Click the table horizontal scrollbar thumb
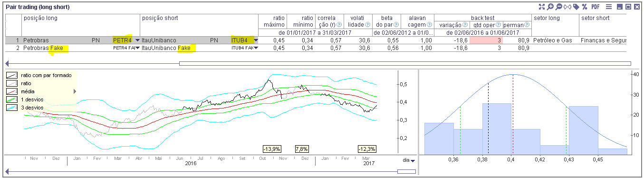The width and height of the screenshot is (644, 178). 404,63
